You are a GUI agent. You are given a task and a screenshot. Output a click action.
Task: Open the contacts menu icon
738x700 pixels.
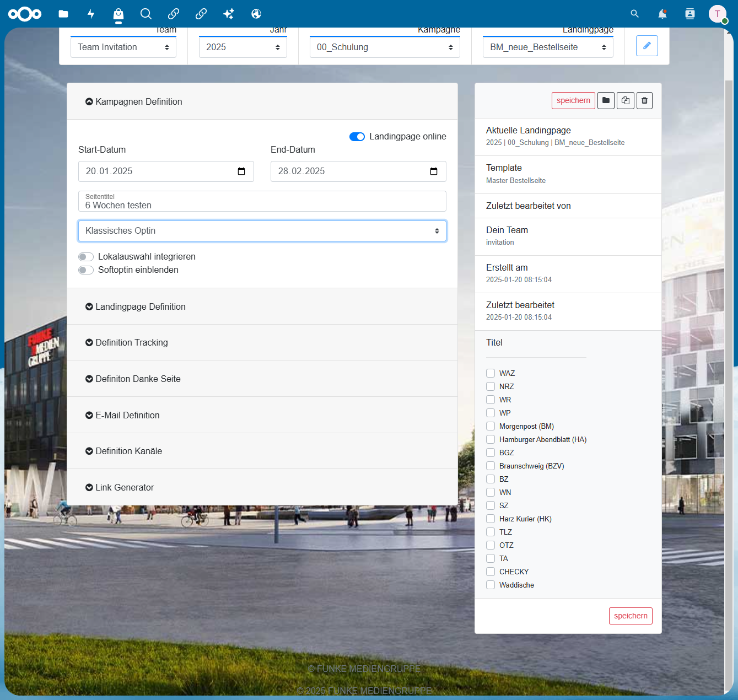pyautogui.click(x=690, y=14)
